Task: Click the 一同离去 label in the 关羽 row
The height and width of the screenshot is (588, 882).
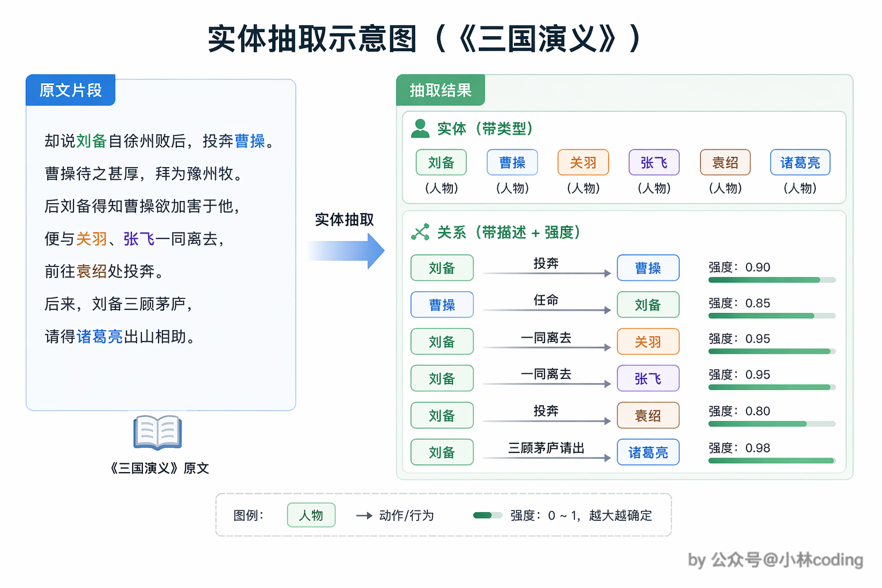Action: point(546,338)
